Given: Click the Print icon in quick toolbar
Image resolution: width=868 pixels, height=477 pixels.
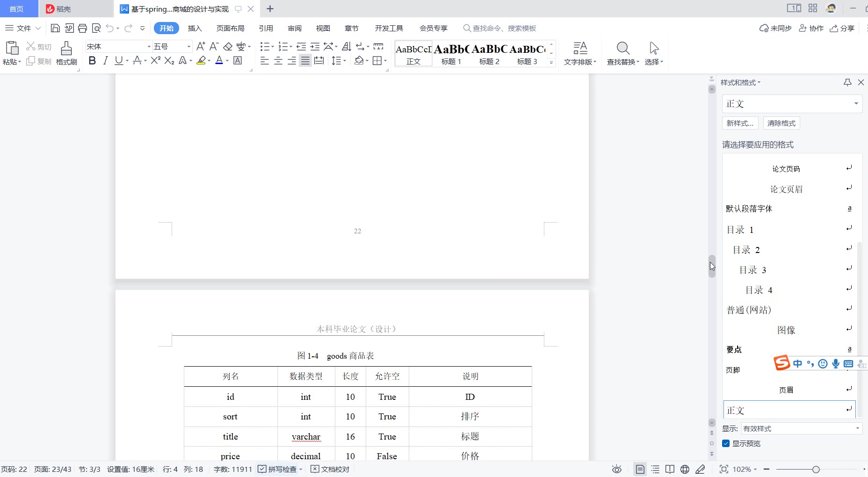Looking at the screenshot, I should click(83, 29).
